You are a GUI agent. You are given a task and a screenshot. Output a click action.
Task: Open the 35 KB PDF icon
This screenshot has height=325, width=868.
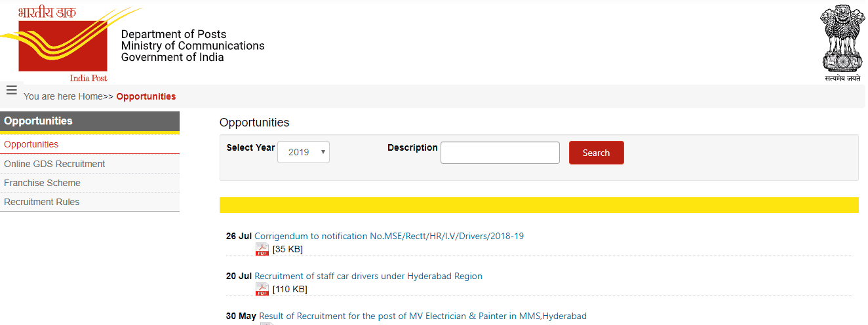pyautogui.click(x=262, y=249)
